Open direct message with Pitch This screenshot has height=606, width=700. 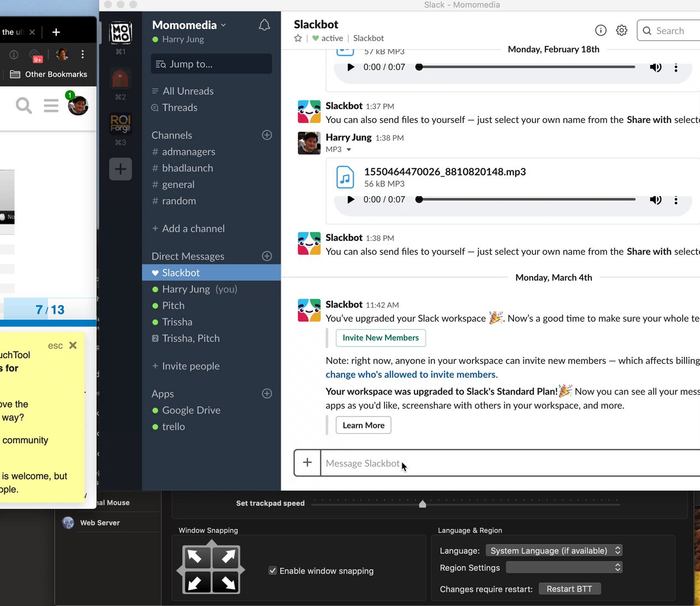(173, 305)
